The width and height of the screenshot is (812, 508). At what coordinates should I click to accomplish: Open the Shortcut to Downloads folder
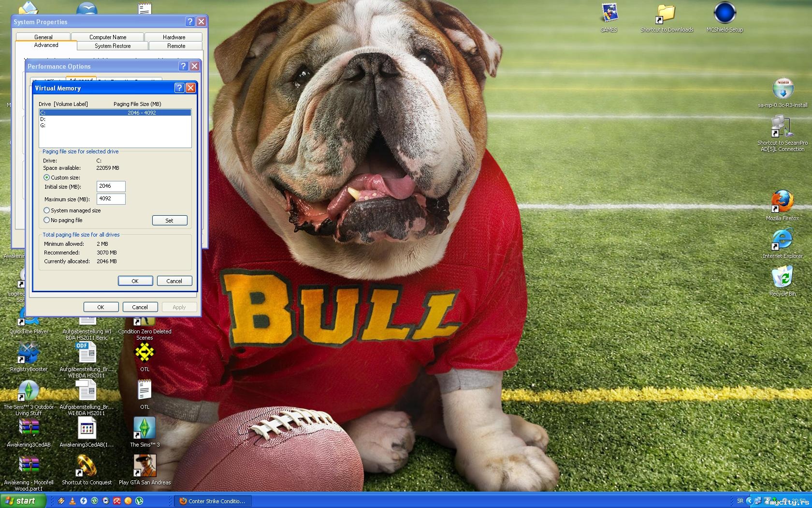tap(666, 14)
